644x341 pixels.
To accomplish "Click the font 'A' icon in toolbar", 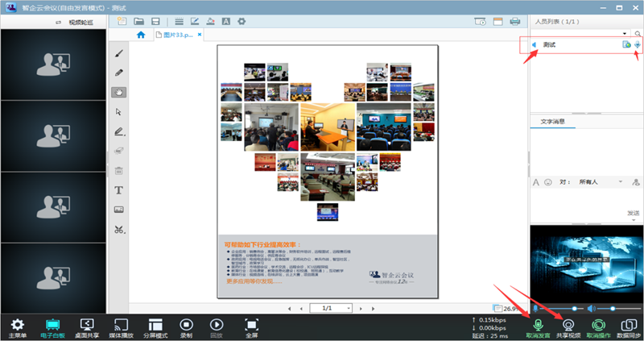I will tap(226, 22).
